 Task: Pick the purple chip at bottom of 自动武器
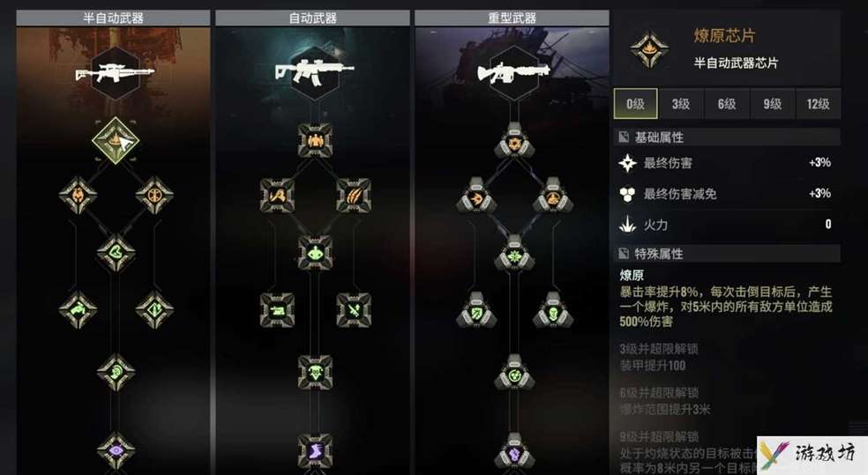314,450
